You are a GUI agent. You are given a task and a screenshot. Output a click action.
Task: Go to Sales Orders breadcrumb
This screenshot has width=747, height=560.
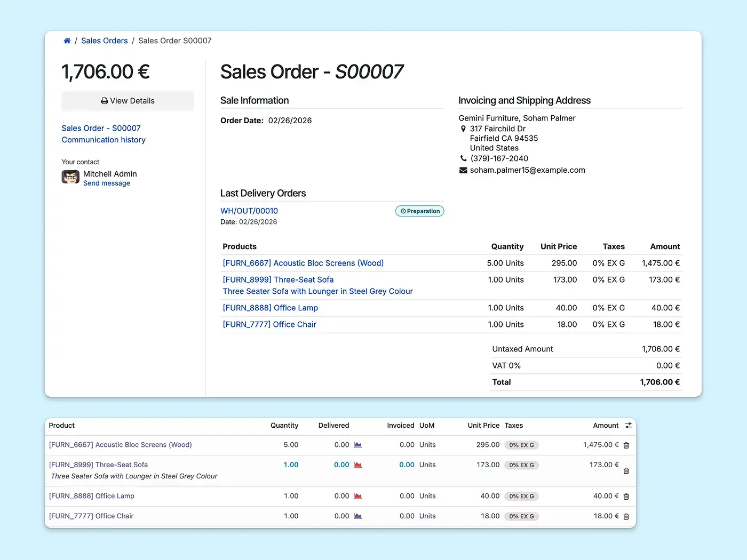click(x=104, y=41)
